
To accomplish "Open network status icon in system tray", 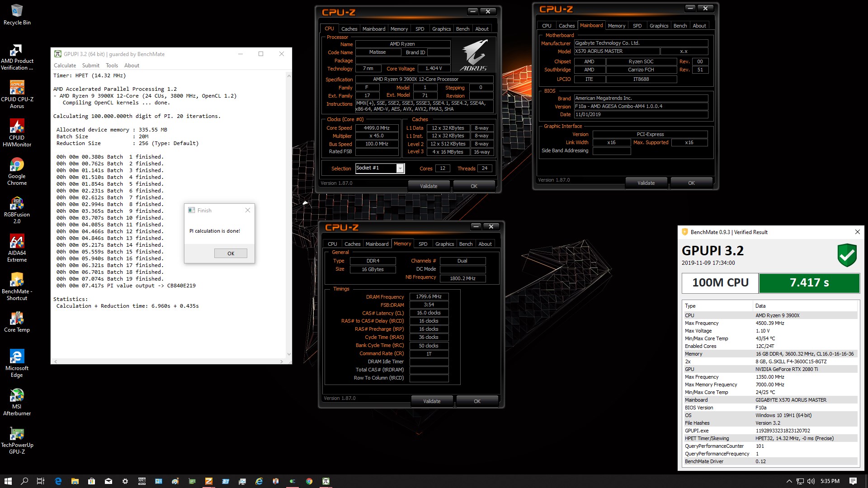I will pos(800,481).
